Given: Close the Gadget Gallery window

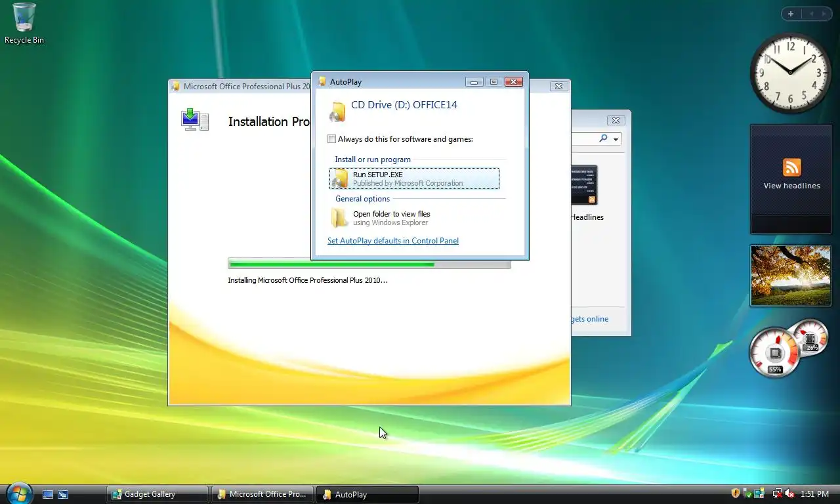Looking at the screenshot, I should (615, 120).
